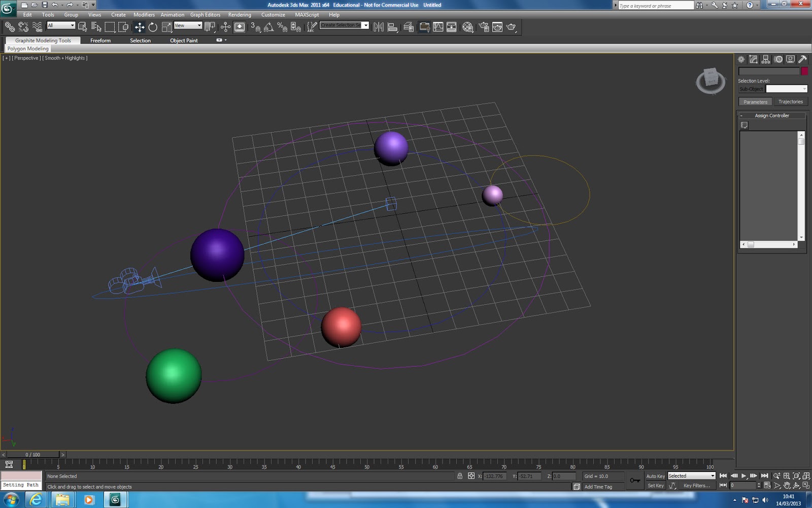The height and width of the screenshot is (508, 812).
Task: Switch to the Modify command panel
Action: (x=753, y=59)
